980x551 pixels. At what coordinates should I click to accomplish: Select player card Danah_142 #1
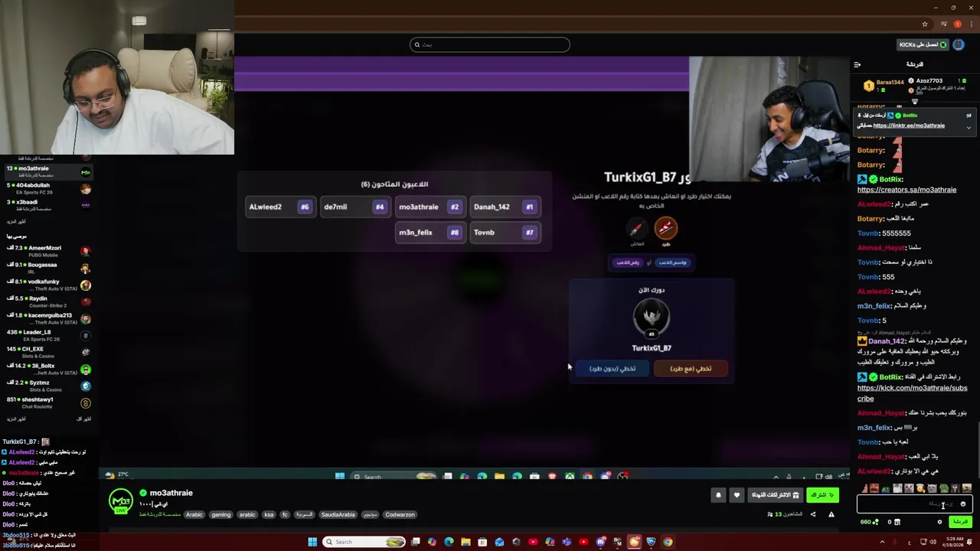tap(504, 207)
